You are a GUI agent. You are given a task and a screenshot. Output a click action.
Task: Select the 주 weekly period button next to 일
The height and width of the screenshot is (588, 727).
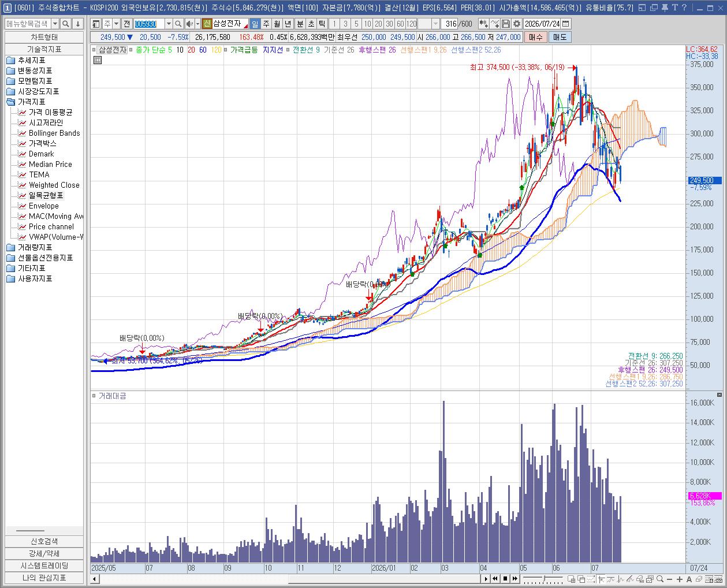[x=266, y=24]
